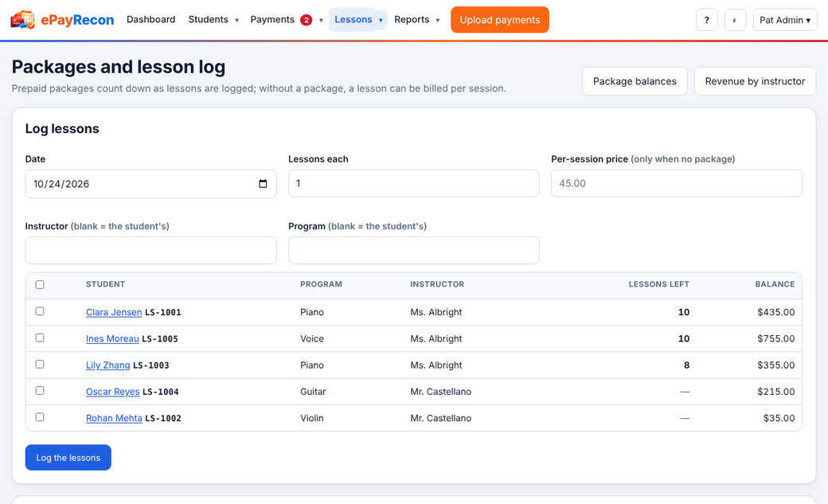Open Rohan Mehta's student link

114,418
